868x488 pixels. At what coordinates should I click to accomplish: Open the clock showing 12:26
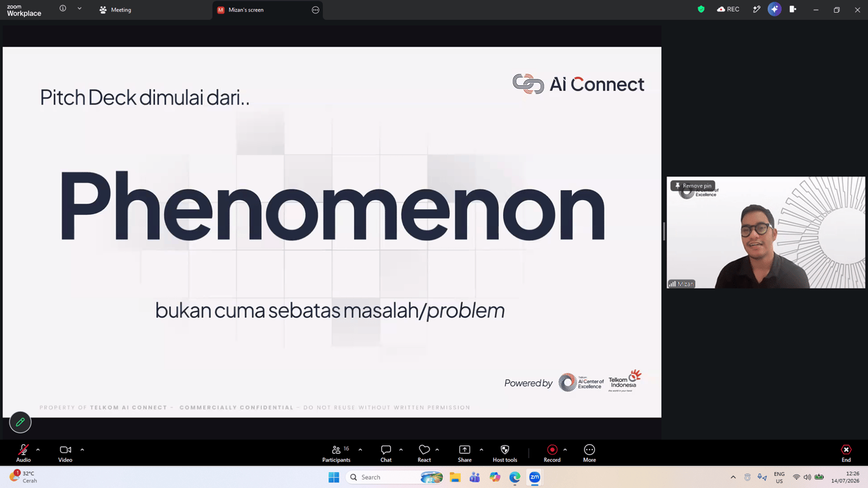[x=845, y=477]
